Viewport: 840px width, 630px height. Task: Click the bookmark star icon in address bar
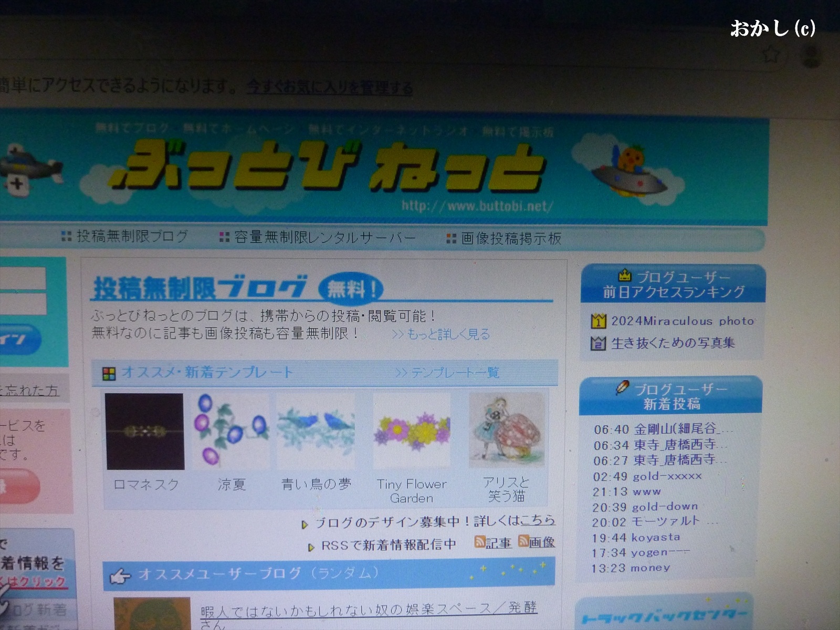(x=771, y=54)
